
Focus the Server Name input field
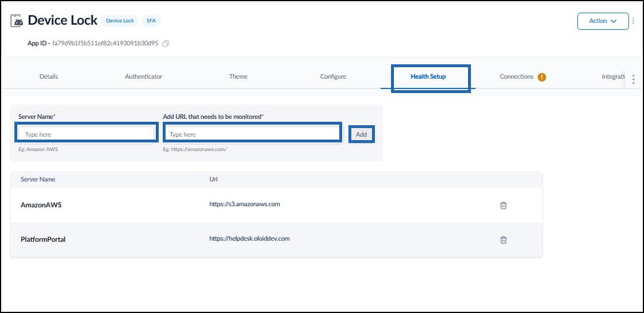(86, 134)
